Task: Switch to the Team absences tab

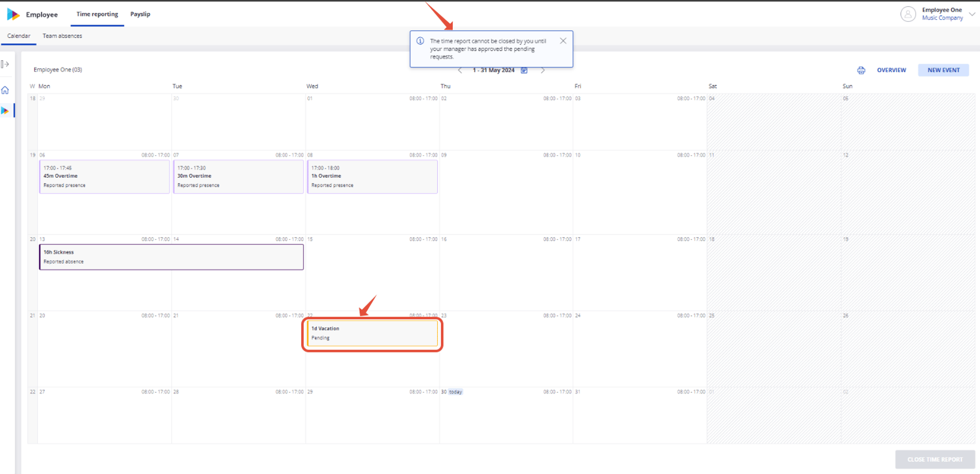Action: click(x=62, y=36)
